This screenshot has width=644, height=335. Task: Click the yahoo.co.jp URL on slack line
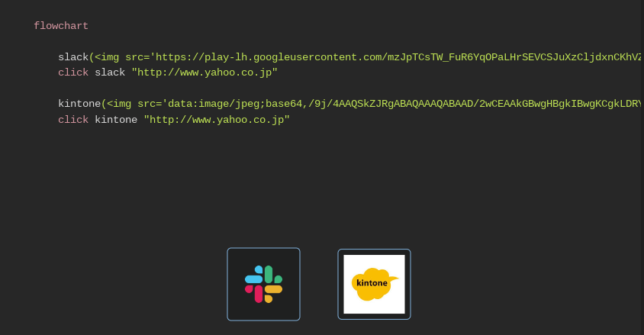[204, 72]
